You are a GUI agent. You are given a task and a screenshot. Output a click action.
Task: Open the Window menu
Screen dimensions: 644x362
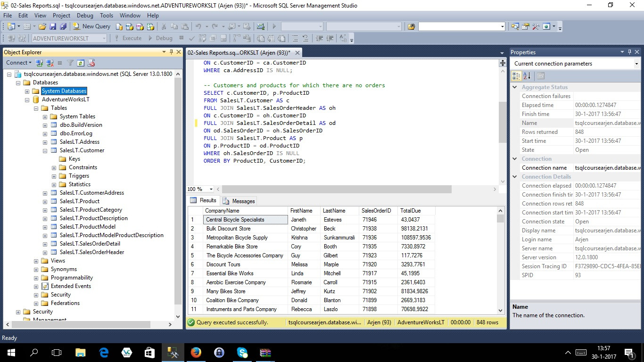[x=130, y=15]
